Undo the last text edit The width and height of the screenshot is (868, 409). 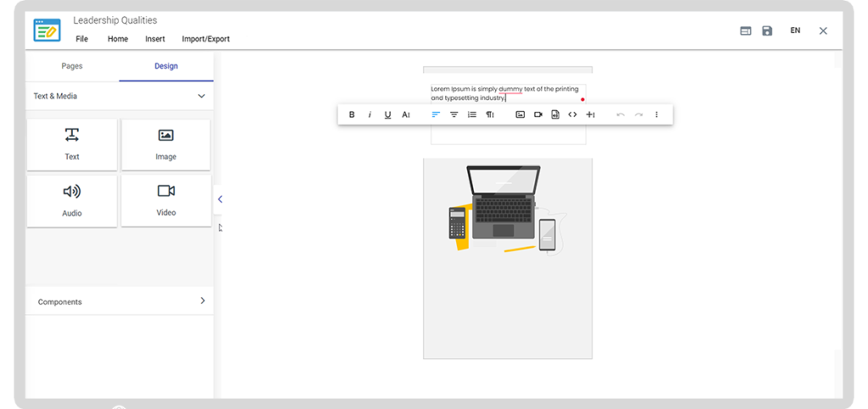pos(620,115)
